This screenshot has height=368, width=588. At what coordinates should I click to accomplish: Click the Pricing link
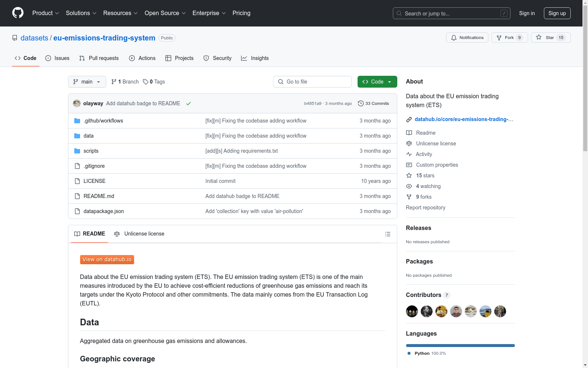coord(241,13)
